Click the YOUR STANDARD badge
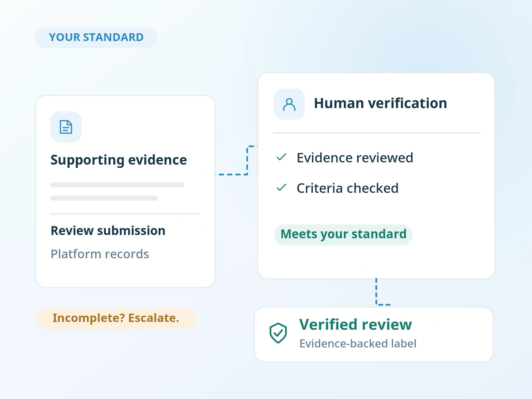The height and width of the screenshot is (399, 532). [x=96, y=37]
